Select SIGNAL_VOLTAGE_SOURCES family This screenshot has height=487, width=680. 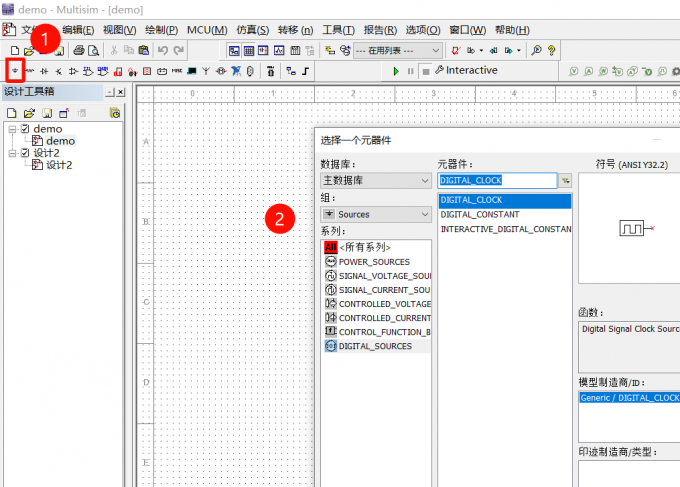(377, 276)
